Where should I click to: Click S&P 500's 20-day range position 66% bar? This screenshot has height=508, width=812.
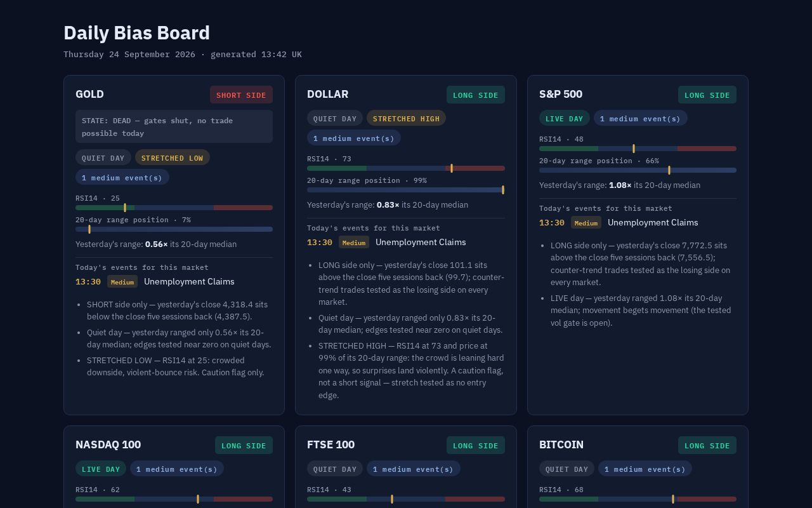click(638, 170)
